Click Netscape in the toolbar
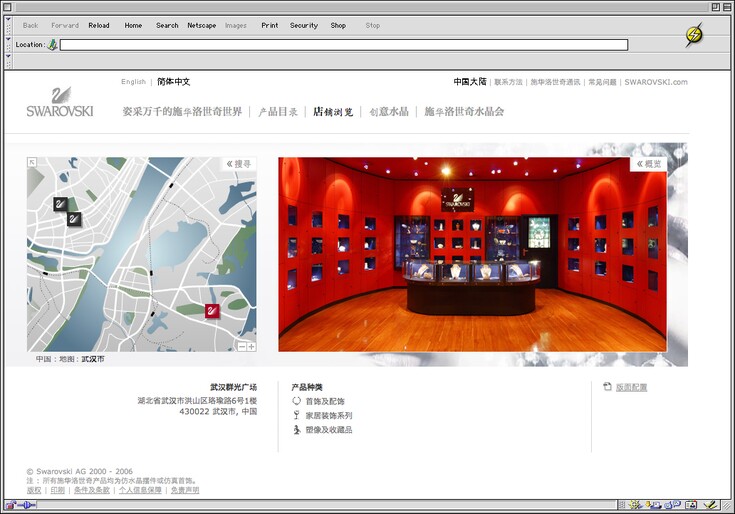 tap(202, 25)
